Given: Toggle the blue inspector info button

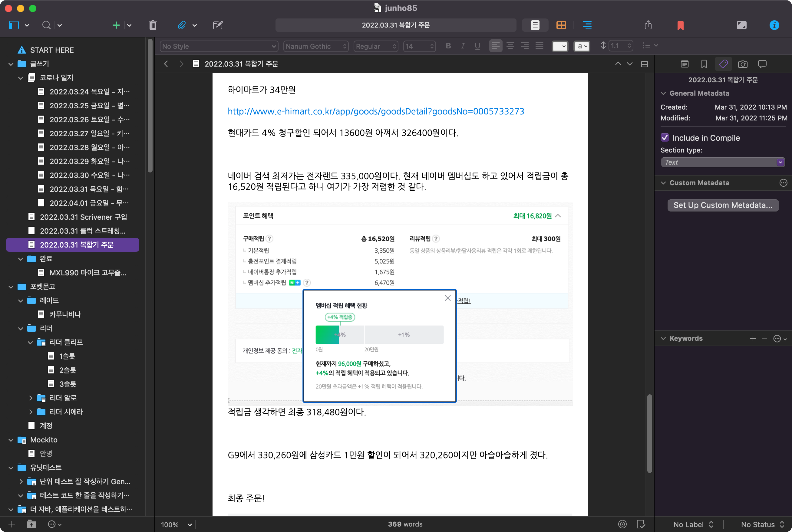Looking at the screenshot, I should (774, 25).
